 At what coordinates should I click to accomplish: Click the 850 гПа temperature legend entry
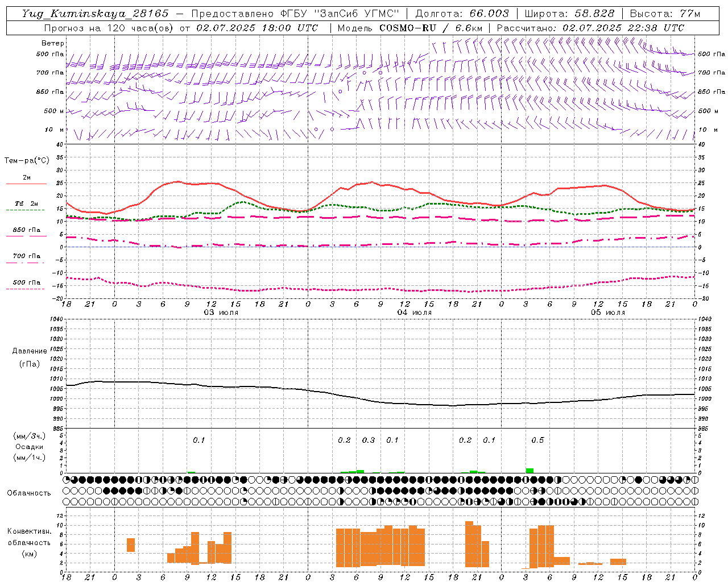coord(26,230)
